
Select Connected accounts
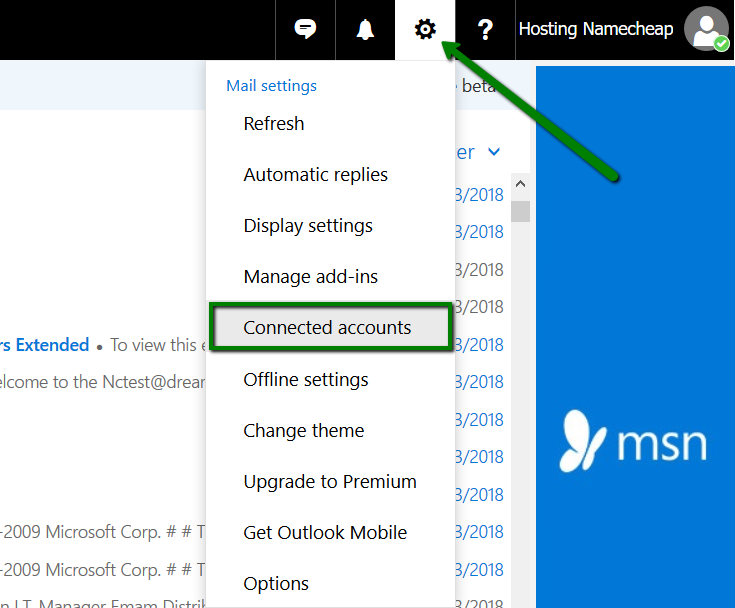coord(330,327)
